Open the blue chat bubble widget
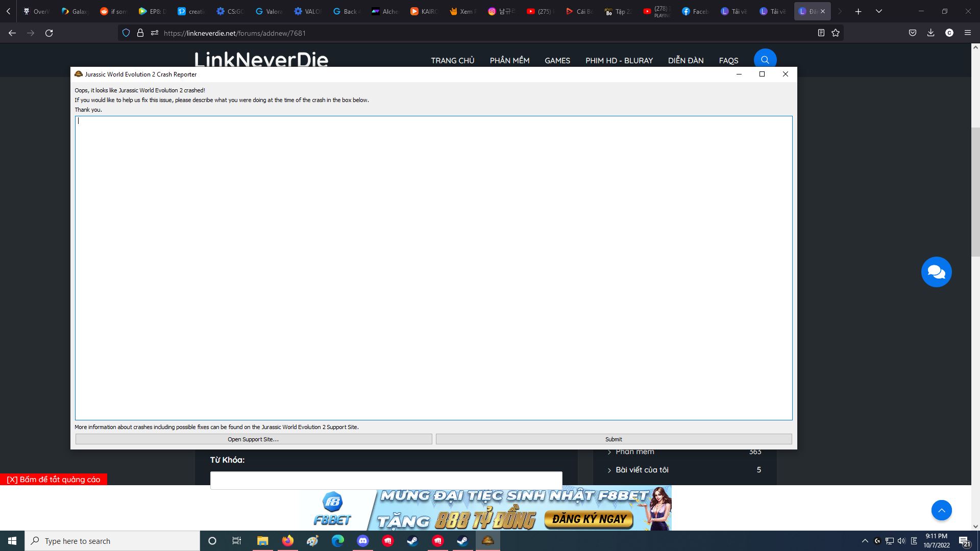The image size is (980, 551). coord(937,272)
